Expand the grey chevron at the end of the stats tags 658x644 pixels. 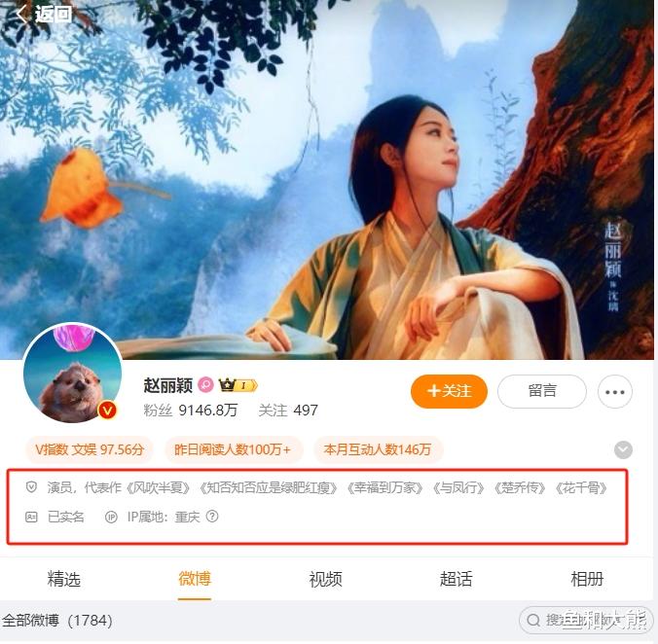(623, 449)
